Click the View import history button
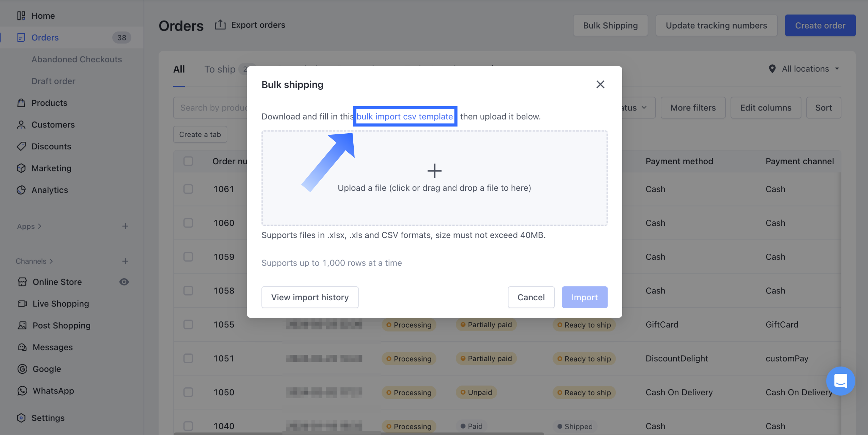Viewport: 868px width, 435px height. (310, 297)
